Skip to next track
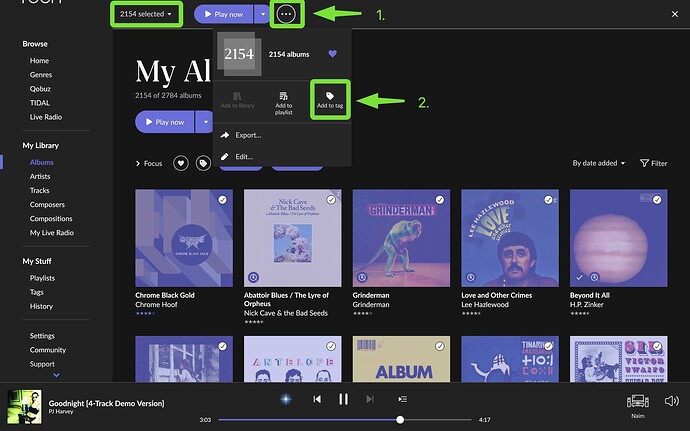690x431 pixels. [x=370, y=399]
